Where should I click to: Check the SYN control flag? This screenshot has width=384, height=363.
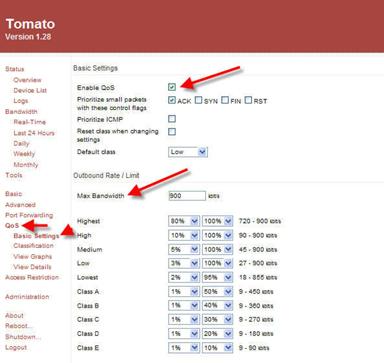199,100
